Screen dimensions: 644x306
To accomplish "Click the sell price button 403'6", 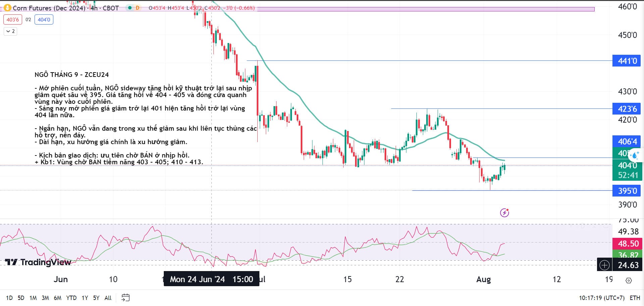I will (x=13, y=19).
